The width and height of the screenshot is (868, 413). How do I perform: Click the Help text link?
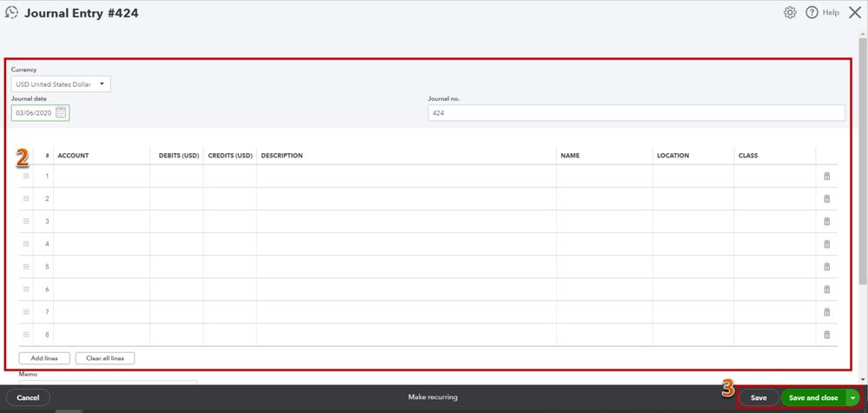click(x=831, y=13)
